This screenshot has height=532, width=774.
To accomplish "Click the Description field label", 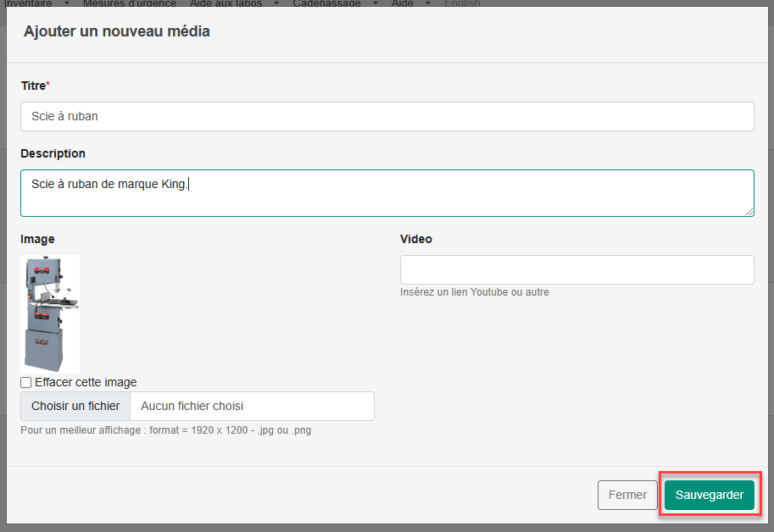I will (53, 154).
